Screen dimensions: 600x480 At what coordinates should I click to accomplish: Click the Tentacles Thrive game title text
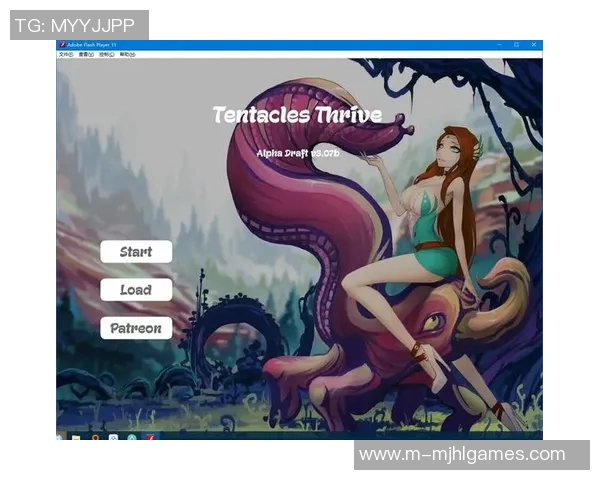(x=297, y=114)
